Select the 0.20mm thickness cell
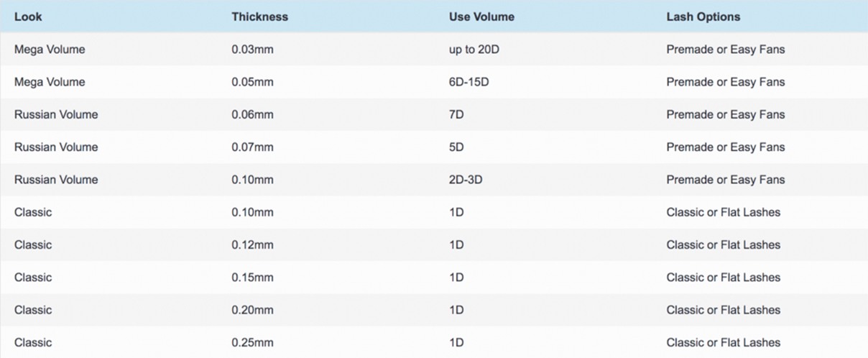This screenshot has width=868, height=358. click(x=252, y=310)
